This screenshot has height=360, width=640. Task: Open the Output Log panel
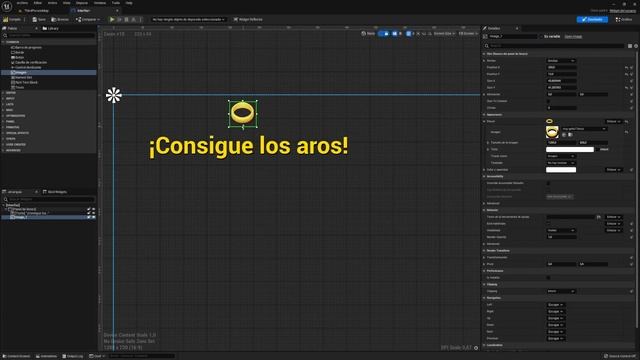click(x=73, y=356)
